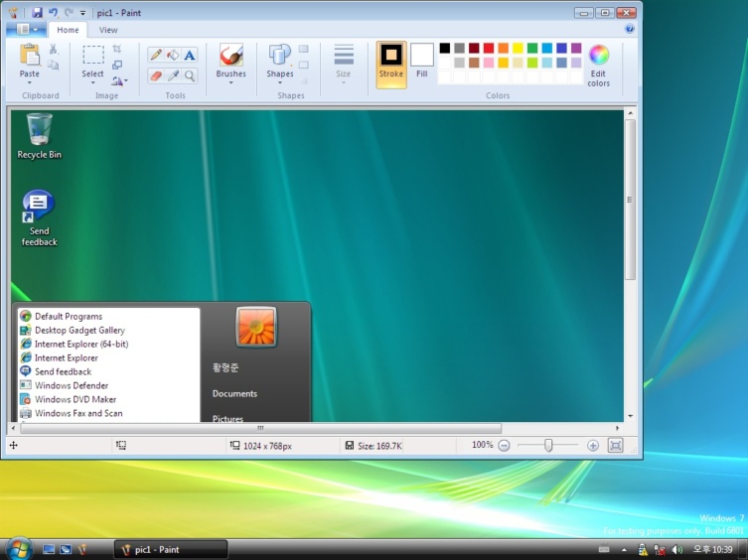Open the blue Paint application menu button
The height and width of the screenshot is (560, 748).
click(27, 30)
